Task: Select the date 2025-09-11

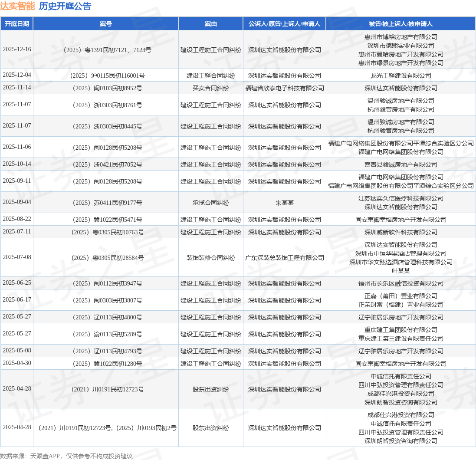Action: (17, 181)
